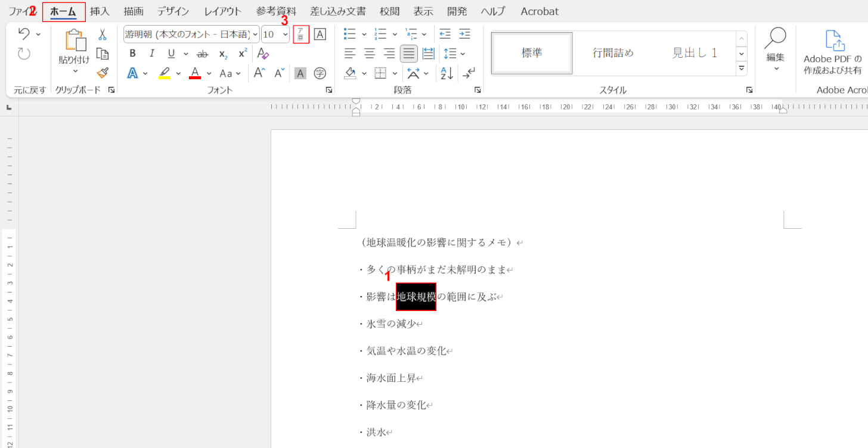The width and height of the screenshot is (868, 448).
Task: Toggle Bold formatting
Action: coord(133,54)
